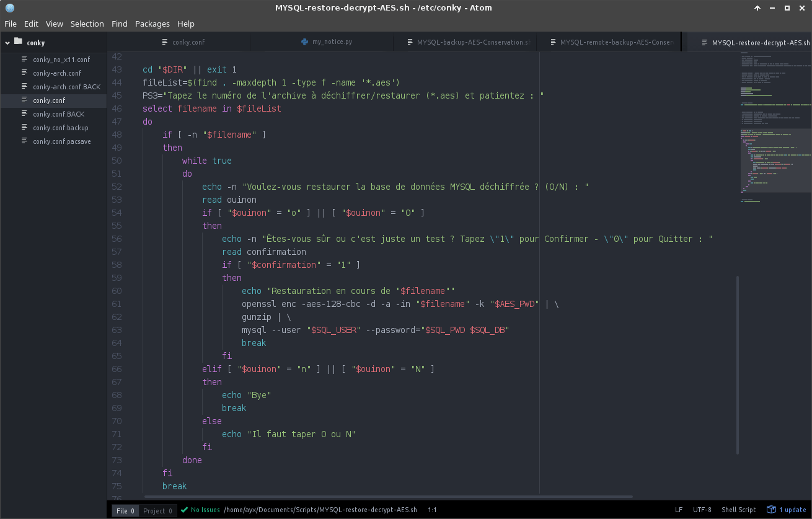
Task: Click the File 0 linter scope button
Action: tap(126, 511)
